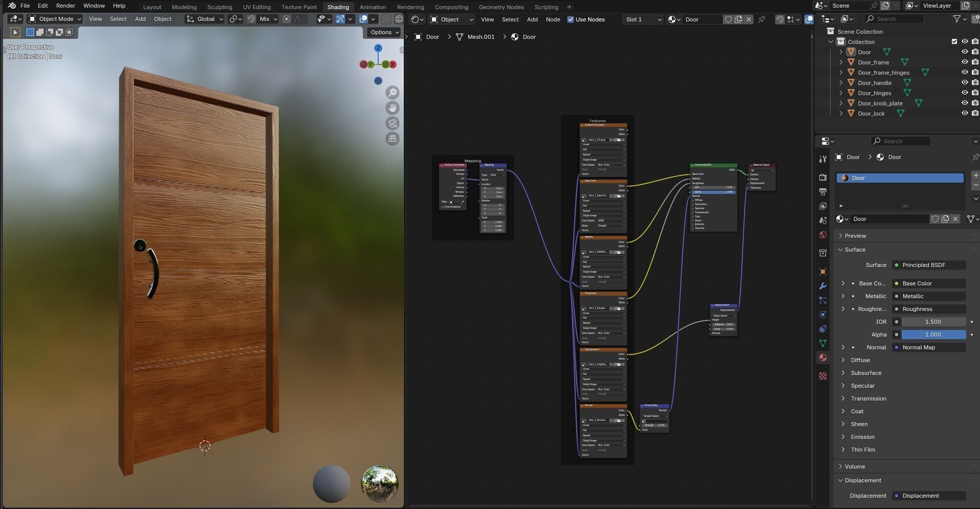Click the Displacement socket button
The image size is (980, 509).
(x=929, y=496)
